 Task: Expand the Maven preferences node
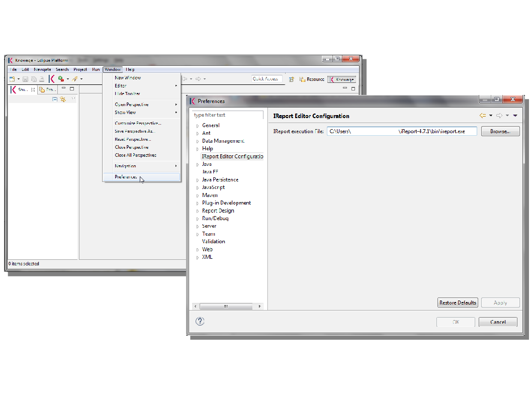[x=198, y=195]
